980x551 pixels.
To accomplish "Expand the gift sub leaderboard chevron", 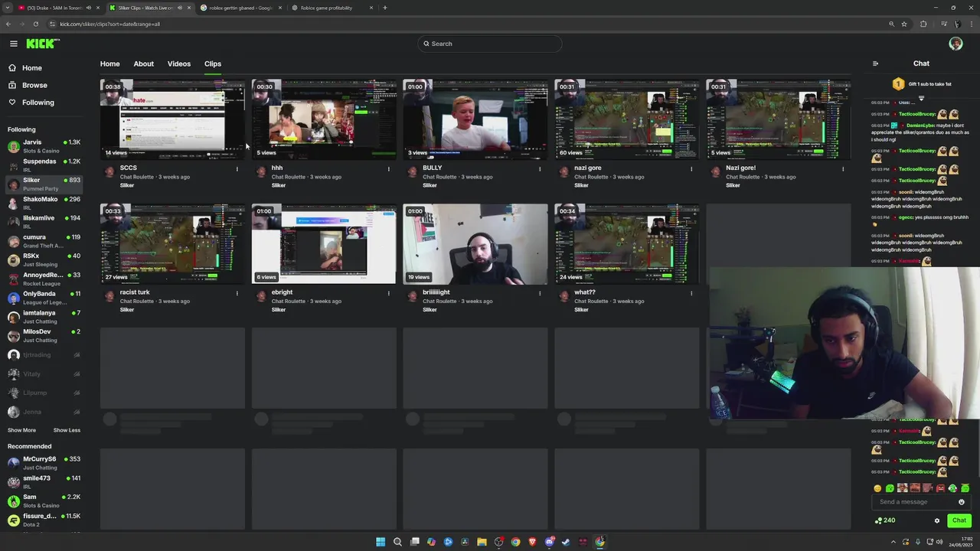I will click(921, 98).
